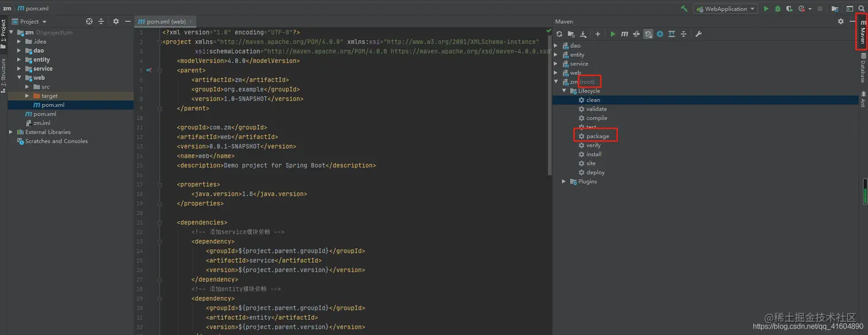
Task: Add Maven project with plus icon
Action: pos(598,34)
